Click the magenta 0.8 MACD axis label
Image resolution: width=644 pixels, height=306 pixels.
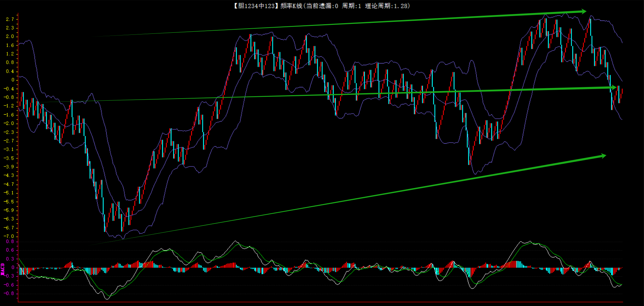10,242
